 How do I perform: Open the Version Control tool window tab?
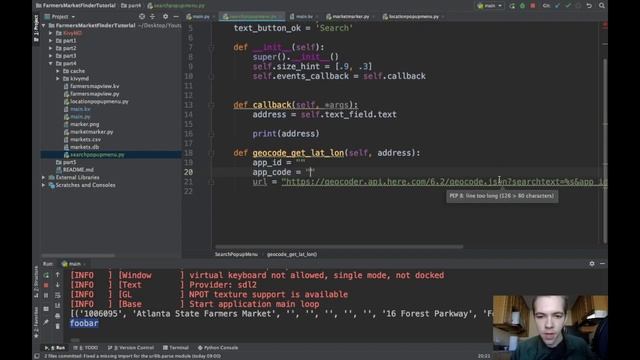[x=131, y=348]
